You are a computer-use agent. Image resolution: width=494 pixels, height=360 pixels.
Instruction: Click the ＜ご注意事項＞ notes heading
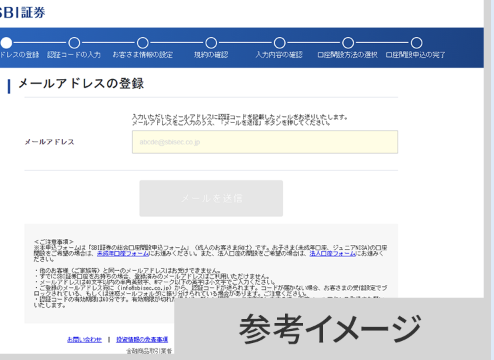pyautogui.click(x=54, y=242)
